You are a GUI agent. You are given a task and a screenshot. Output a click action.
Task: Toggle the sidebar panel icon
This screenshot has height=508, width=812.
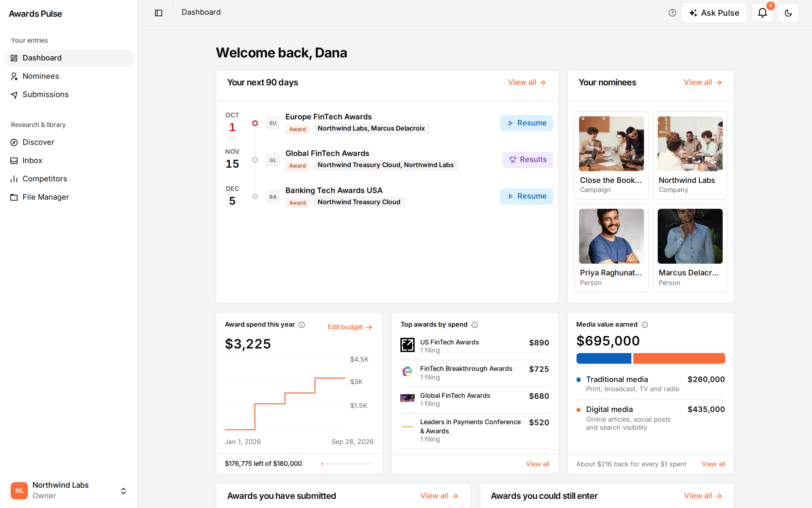tap(158, 13)
